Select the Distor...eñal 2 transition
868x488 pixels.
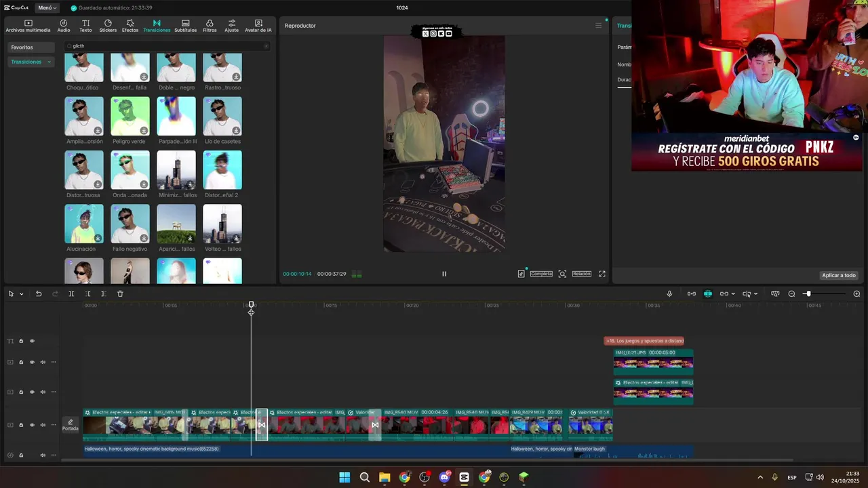pyautogui.click(x=222, y=170)
